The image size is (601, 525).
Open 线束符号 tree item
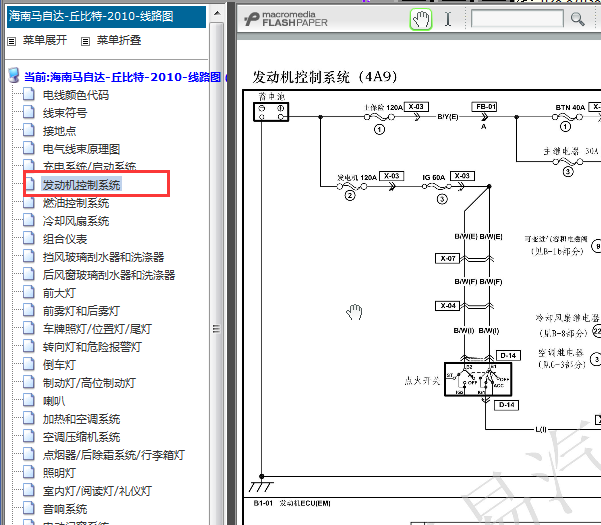[65, 113]
